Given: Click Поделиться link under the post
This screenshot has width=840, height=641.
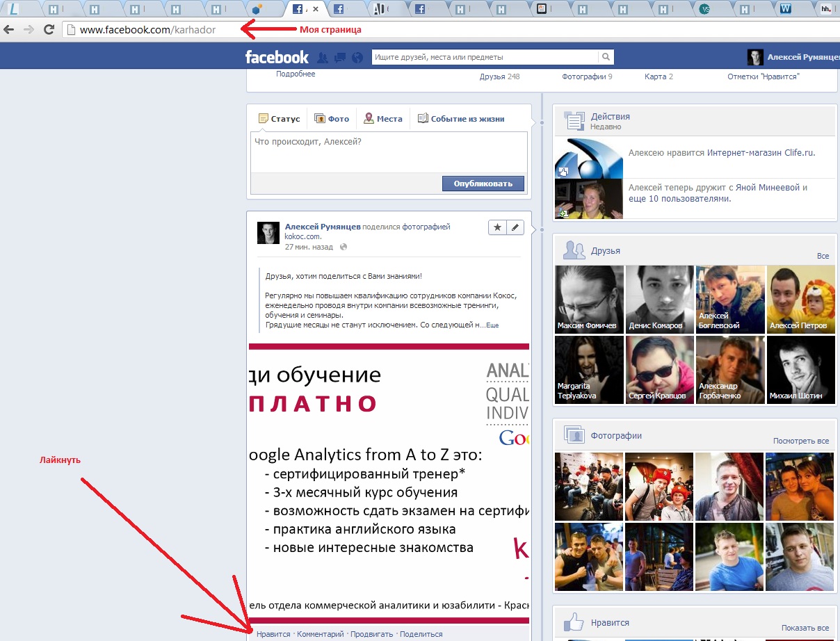Looking at the screenshot, I should click(x=421, y=634).
